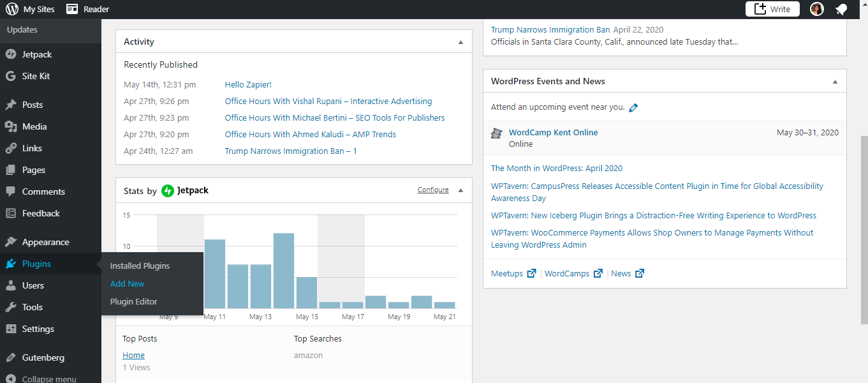The height and width of the screenshot is (383, 868).
Task: Click the Settings sliders icon
Action: coord(11,329)
